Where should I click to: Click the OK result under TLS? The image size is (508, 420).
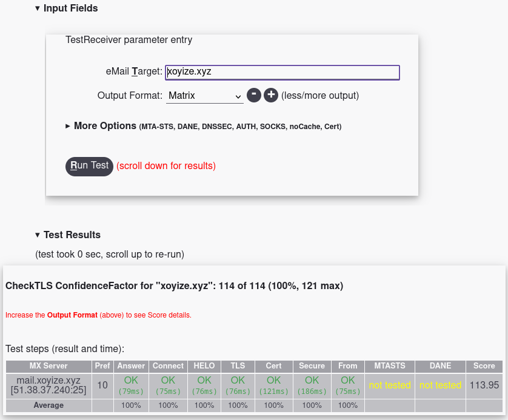coord(238,381)
